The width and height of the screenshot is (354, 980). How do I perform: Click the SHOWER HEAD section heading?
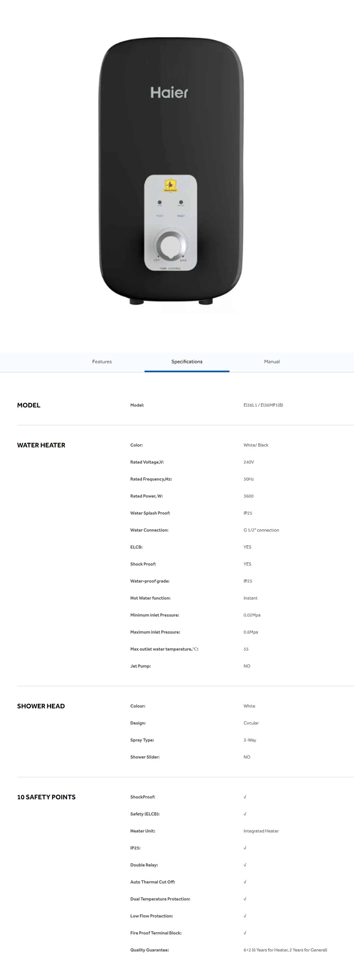click(41, 706)
